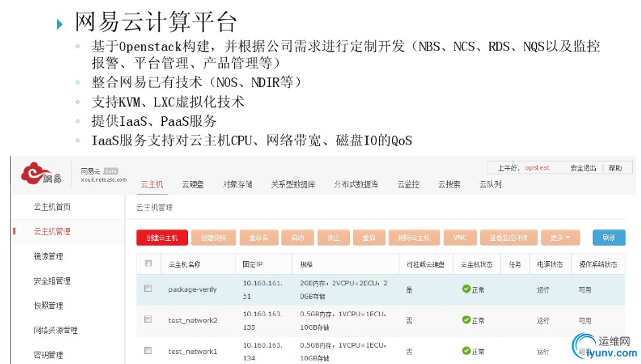Image resolution: width=641 pixels, height=364 pixels.
Task: Open the 关系型数据库 tab
Action: (293, 184)
